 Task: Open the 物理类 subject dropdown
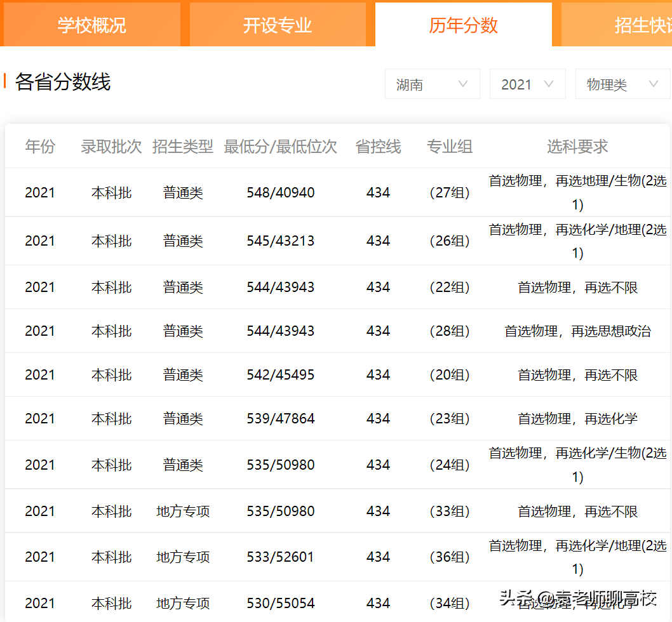[x=622, y=83]
